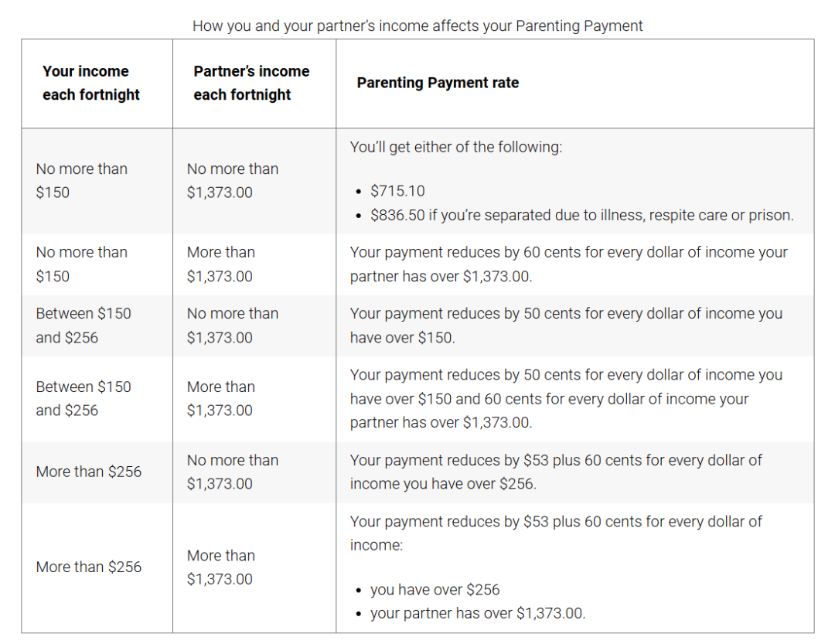Click the $836.50 separated due to illness bullet

click(581, 215)
